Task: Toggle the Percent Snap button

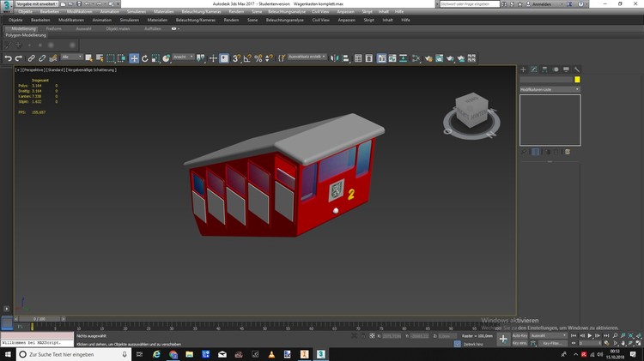Action: 258,58
